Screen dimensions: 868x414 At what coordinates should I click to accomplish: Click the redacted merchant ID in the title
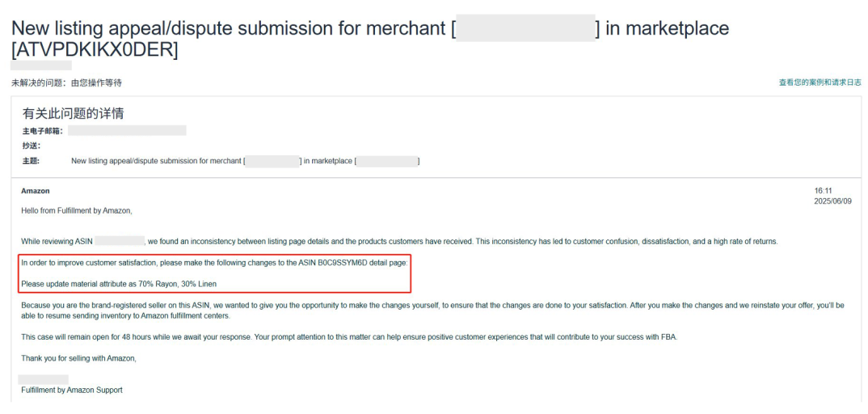tap(525, 29)
